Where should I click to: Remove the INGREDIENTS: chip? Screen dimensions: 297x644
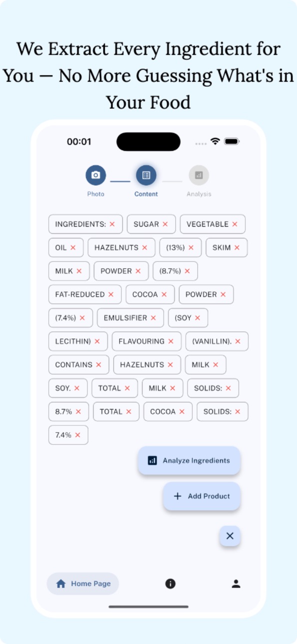tap(112, 224)
